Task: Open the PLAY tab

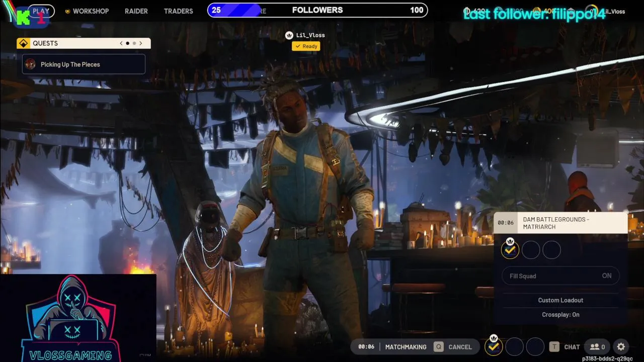Action: tap(41, 11)
